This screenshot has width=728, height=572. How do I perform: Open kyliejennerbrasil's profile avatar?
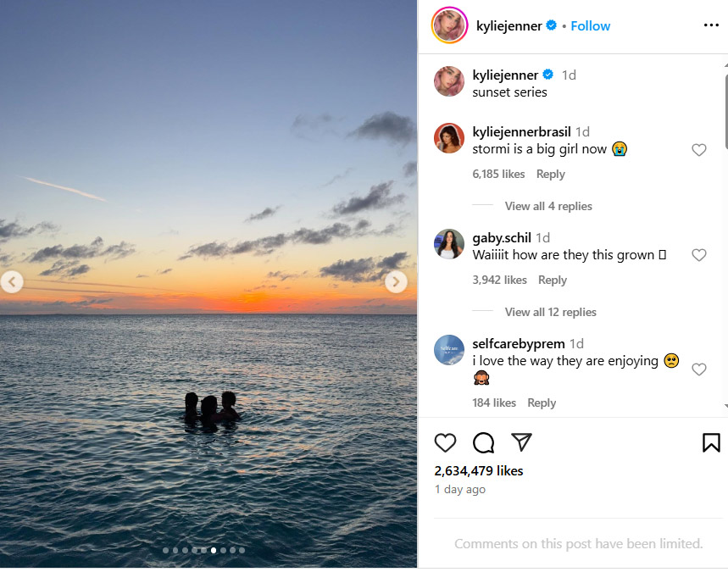pyautogui.click(x=449, y=138)
